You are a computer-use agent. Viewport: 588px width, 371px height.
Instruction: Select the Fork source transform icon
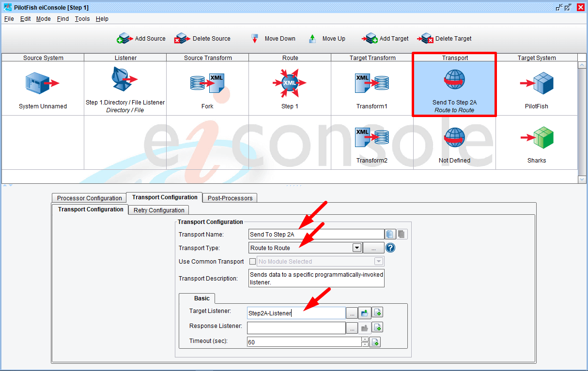tap(207, 83)
